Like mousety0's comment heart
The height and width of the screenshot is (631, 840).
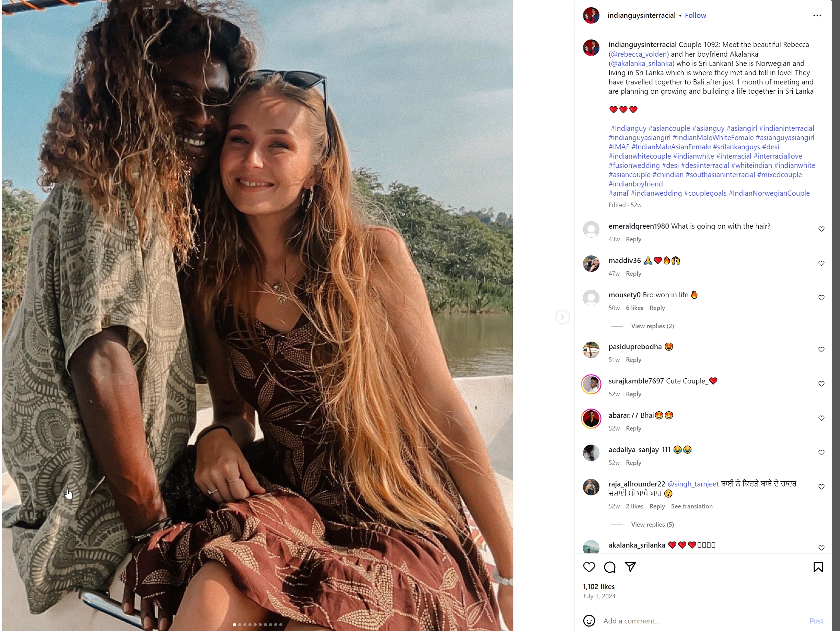pos(821,297)
